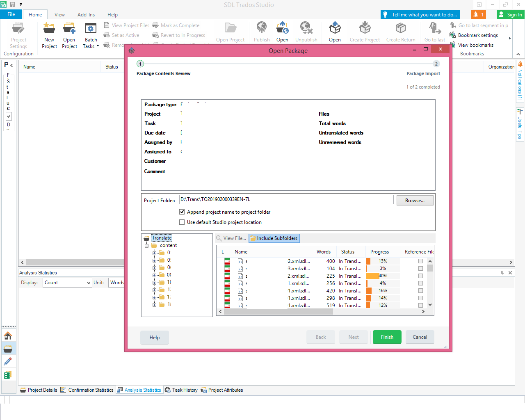
Task: Tick Reference File box for 104-word row
Action: tap(420, 269)
